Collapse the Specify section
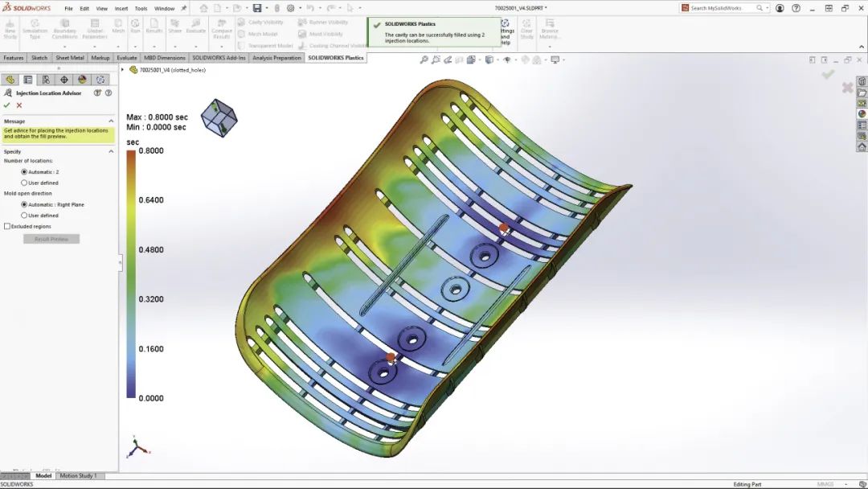868x489 pixels. [x=109, y=151]
